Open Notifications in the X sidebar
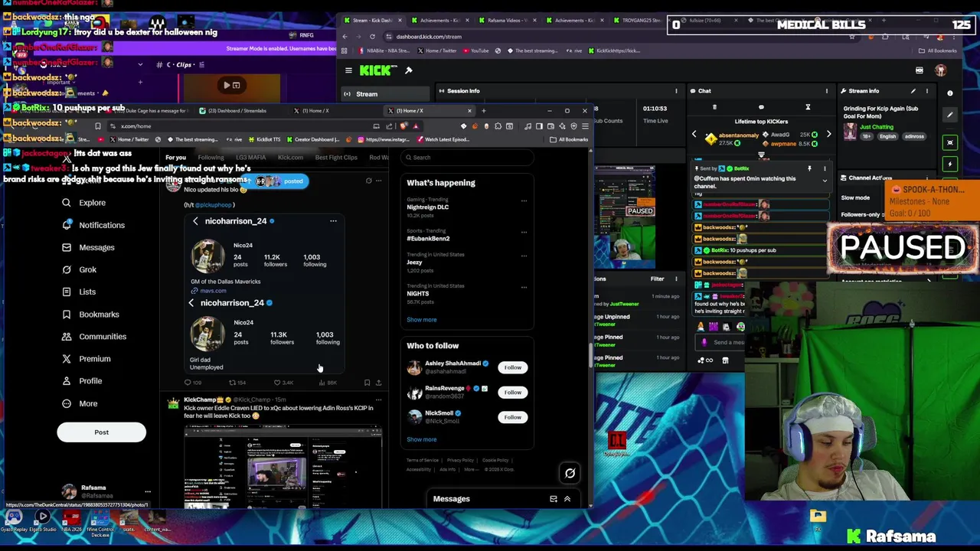This screenshot has width=980, height=551. 93,225
